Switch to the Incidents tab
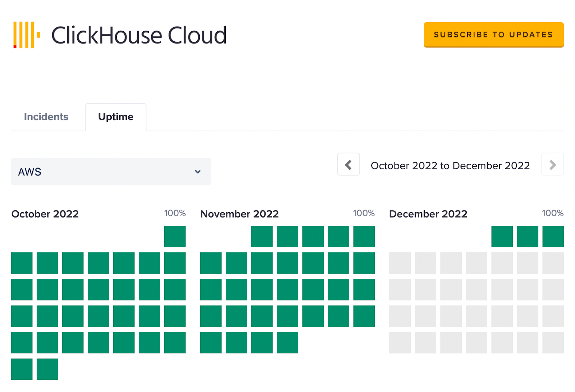Viewport: 575px width, 392px height. point(46,117)
